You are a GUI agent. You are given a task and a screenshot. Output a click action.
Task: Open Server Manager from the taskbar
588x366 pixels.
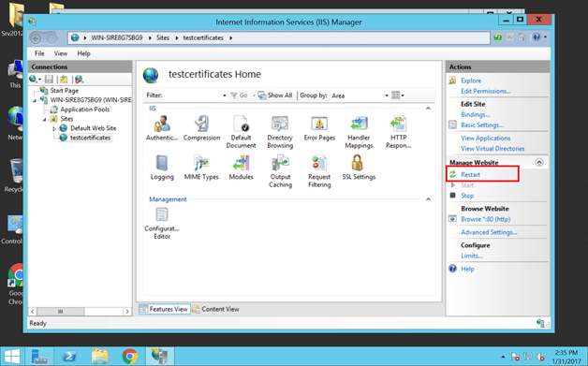point(39,356)
